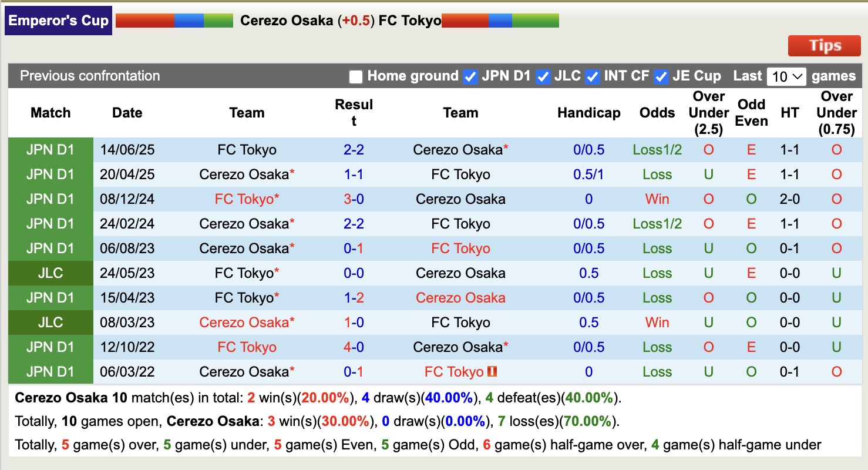Click the Previous confrontation header
This screenshot has width=868, height=470.
90,76
